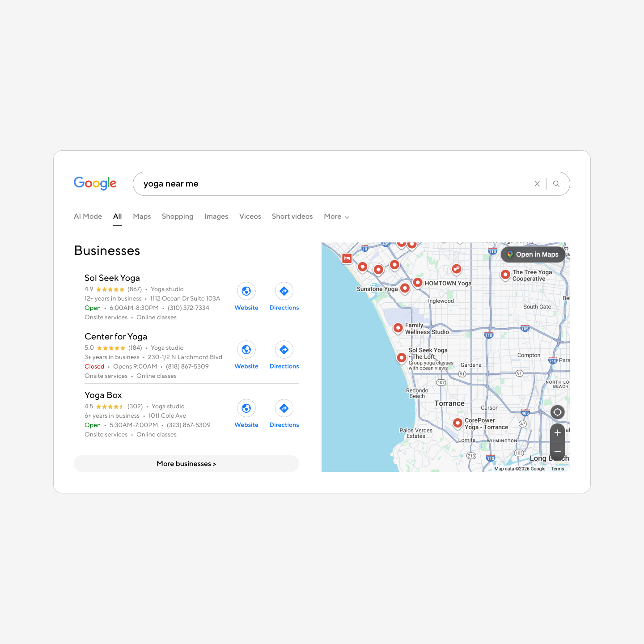This screenshot has height=644, width=644.
Task: Open the Yoga Box listing title
Action: pos(103,395)
